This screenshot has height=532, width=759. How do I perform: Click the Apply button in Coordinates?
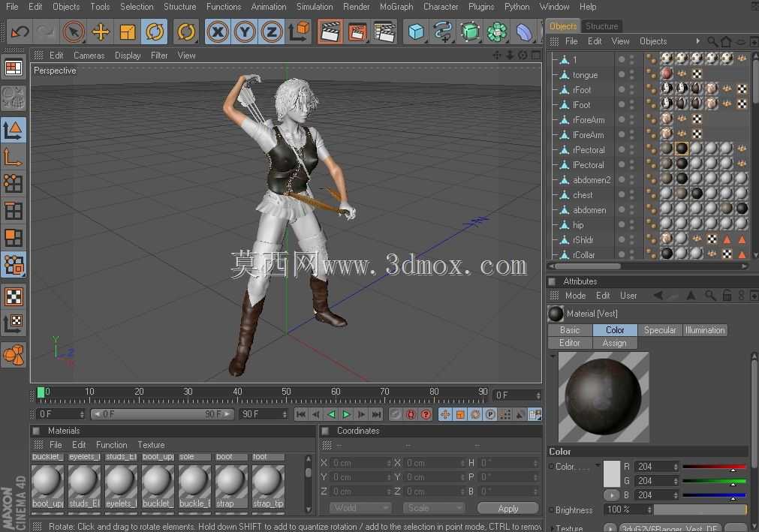508,508
